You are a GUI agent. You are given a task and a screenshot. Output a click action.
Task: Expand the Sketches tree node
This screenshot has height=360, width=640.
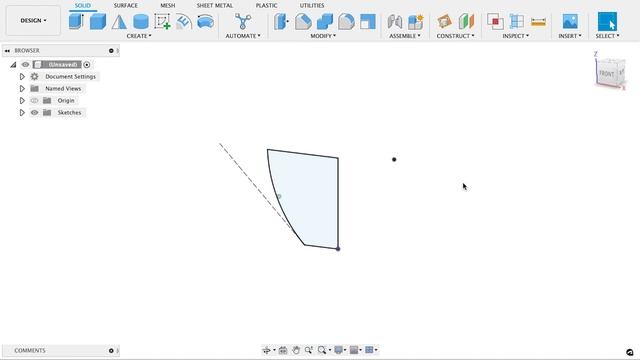coord(22,112)
